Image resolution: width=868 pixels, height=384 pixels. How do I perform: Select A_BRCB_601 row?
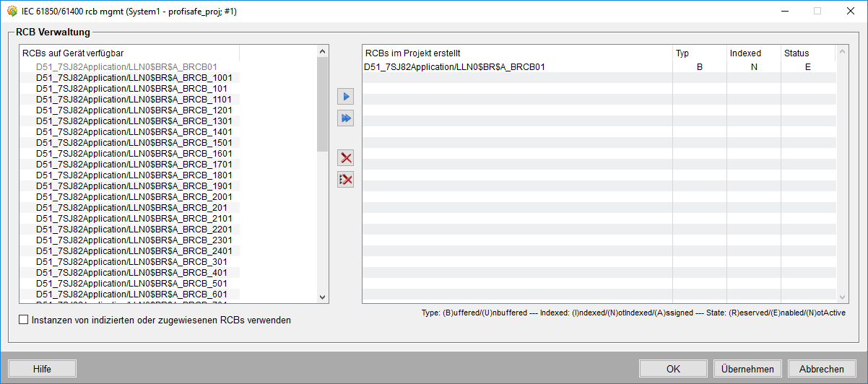tap(130, 294)
